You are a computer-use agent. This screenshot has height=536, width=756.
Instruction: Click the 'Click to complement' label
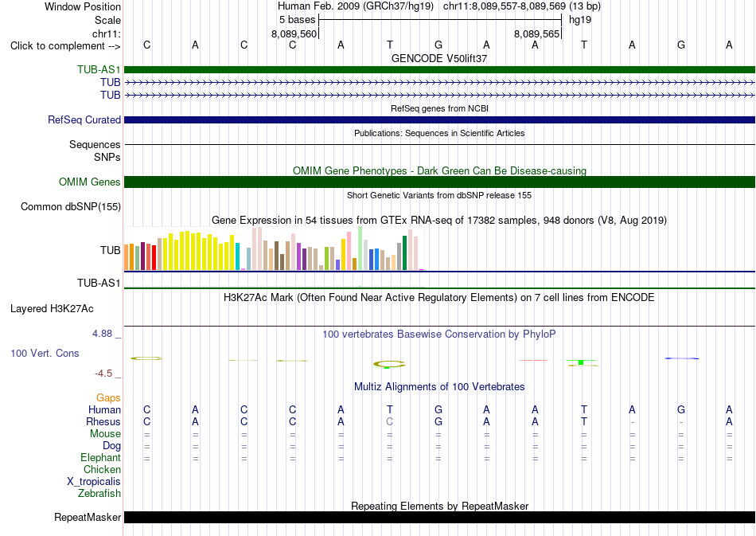click(65, 46)
